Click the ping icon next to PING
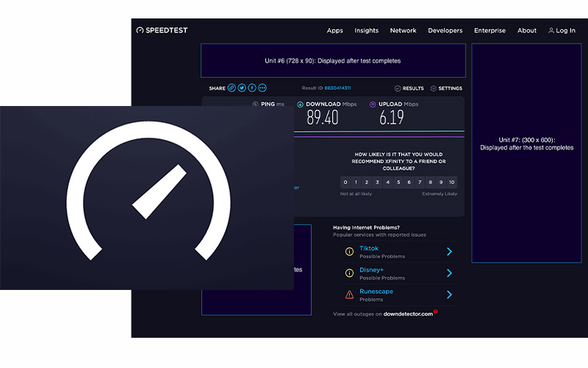 tap(255, 105)
